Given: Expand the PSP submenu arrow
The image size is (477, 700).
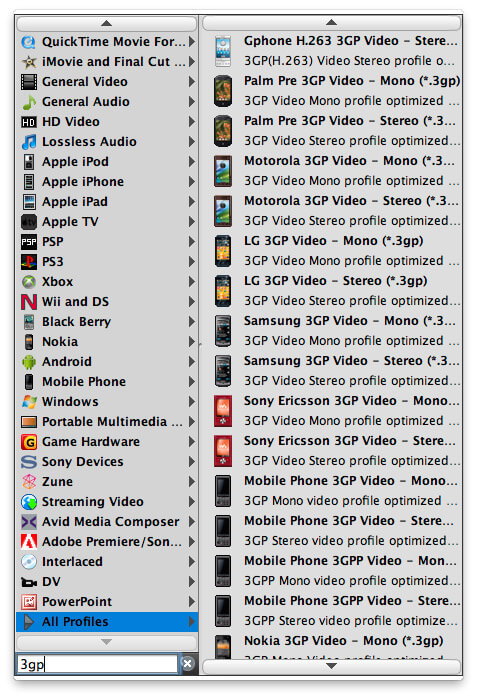Looking at the screenshot, I should (x=192, y=242).
